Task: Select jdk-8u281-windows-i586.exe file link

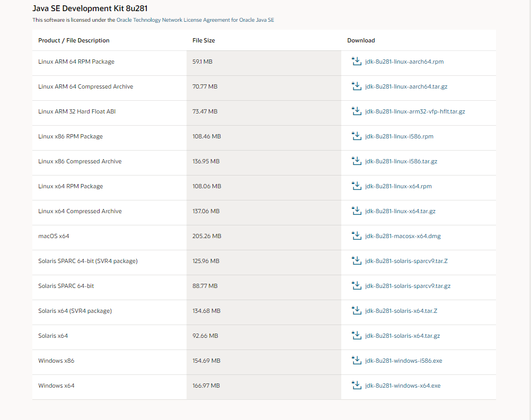Action: 404,361
